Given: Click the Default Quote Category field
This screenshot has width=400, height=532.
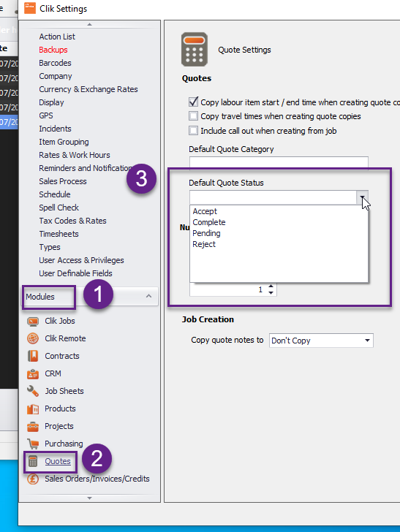Looking at the screenshot, I should tap(279, 163).
